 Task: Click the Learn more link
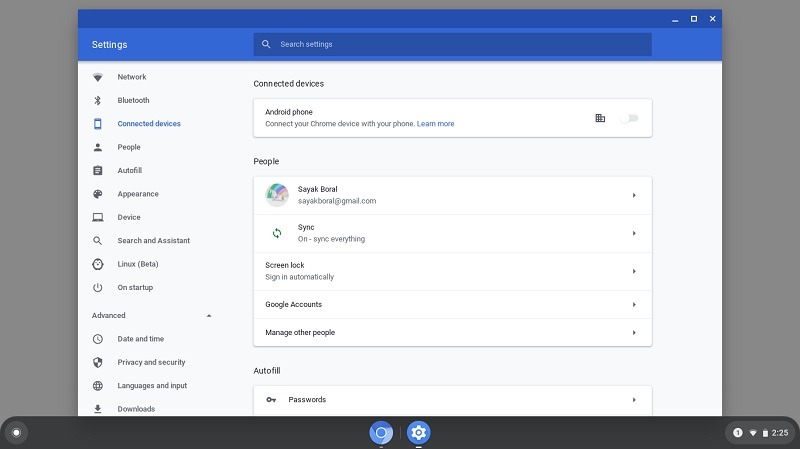[x=435, y=124]
